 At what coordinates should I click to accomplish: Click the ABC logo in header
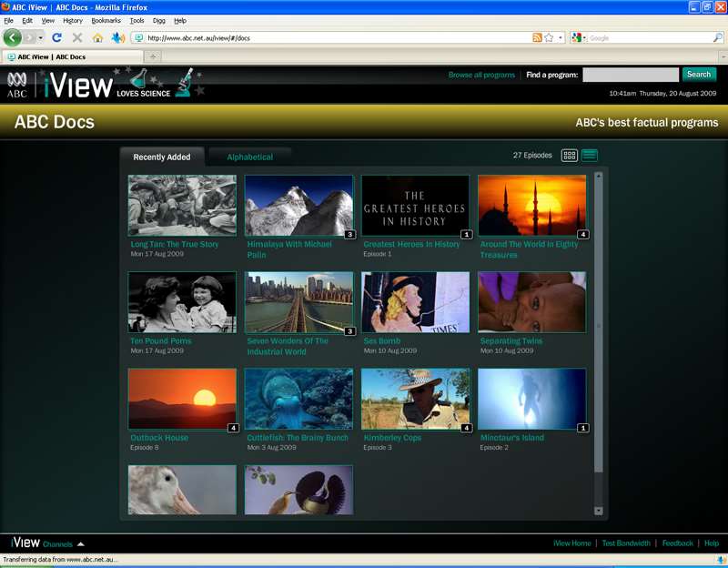click(x=16, y=85)
